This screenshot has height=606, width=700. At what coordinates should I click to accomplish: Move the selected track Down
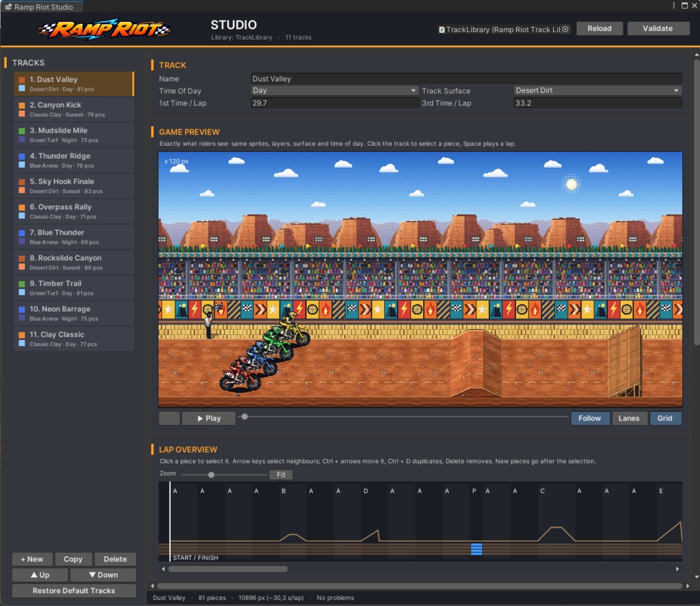(103, 575)
